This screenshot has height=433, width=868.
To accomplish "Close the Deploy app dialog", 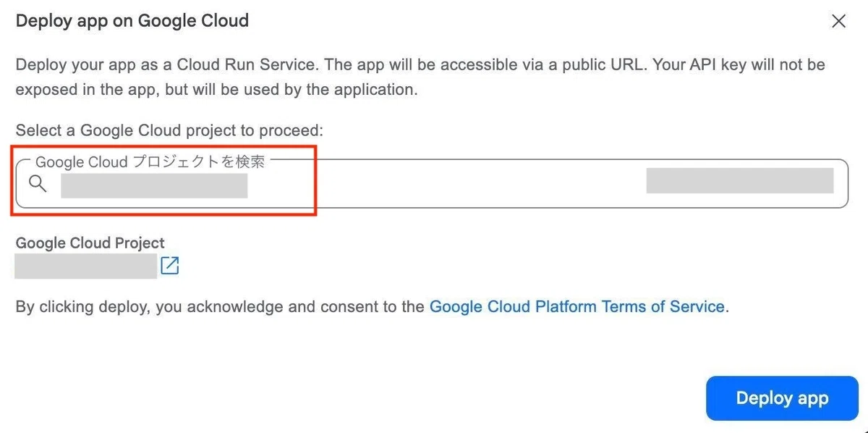I will pyautogui.click(x=838, y=21).
